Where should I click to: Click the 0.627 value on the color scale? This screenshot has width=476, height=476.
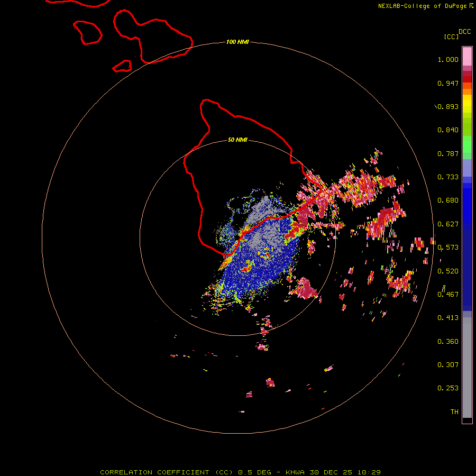pos(448,224)
